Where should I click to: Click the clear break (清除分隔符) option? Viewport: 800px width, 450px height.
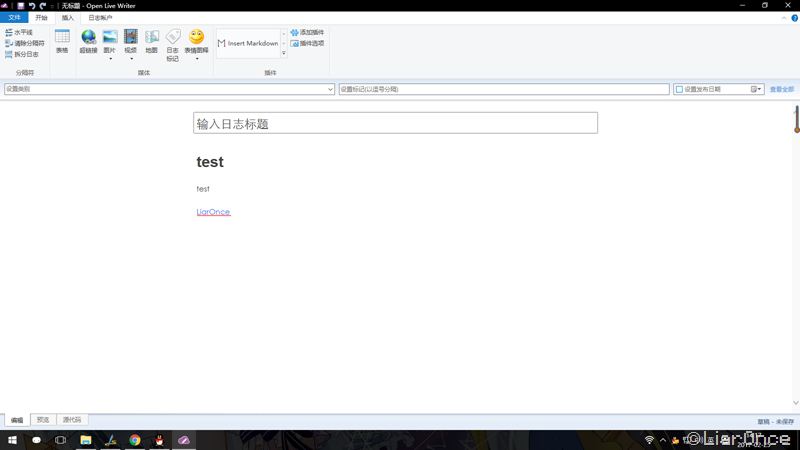[24, 43]
